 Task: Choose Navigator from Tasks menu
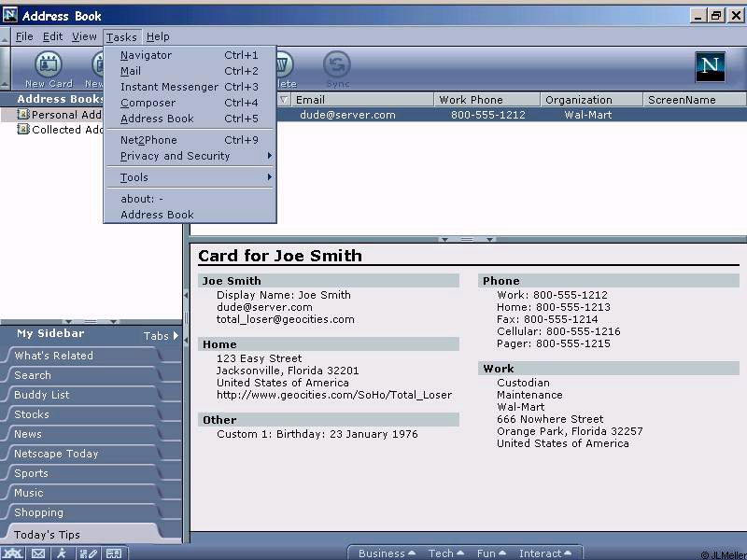(190, 55)
